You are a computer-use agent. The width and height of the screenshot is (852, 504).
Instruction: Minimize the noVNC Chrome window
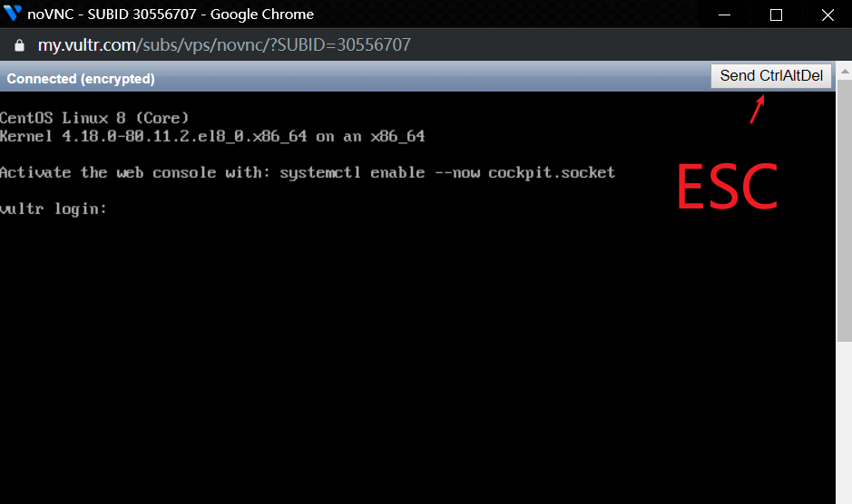point(725,15)
